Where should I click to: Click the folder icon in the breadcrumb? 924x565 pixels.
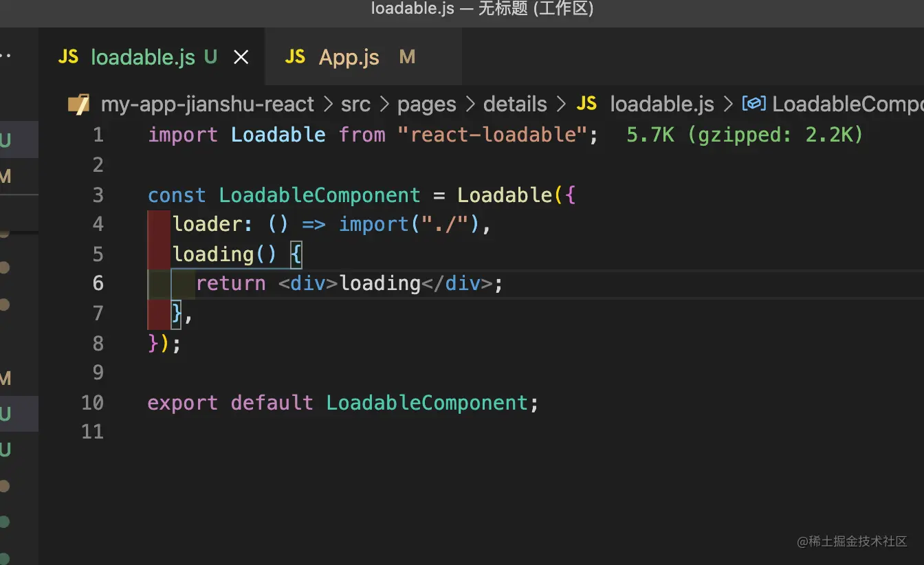pyautogui.click(x=79, y=104)
